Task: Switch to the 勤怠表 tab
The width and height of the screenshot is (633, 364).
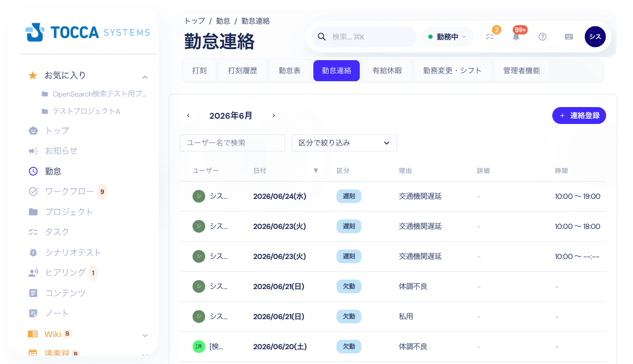Action: tap(290, 71)
